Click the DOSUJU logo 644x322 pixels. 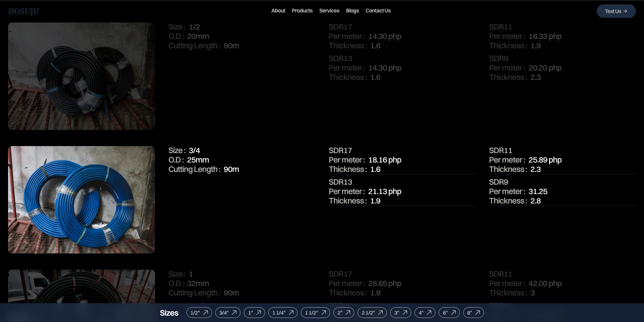23,11
